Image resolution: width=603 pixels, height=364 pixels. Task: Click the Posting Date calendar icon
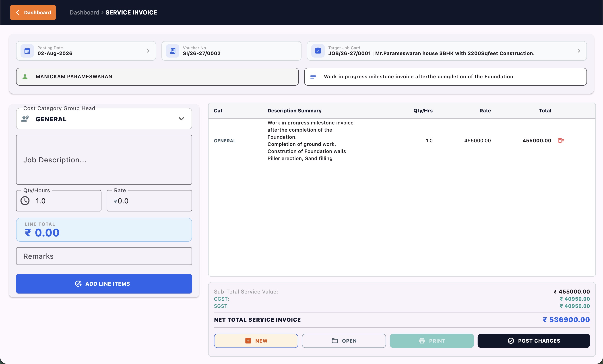click(27, 51)
